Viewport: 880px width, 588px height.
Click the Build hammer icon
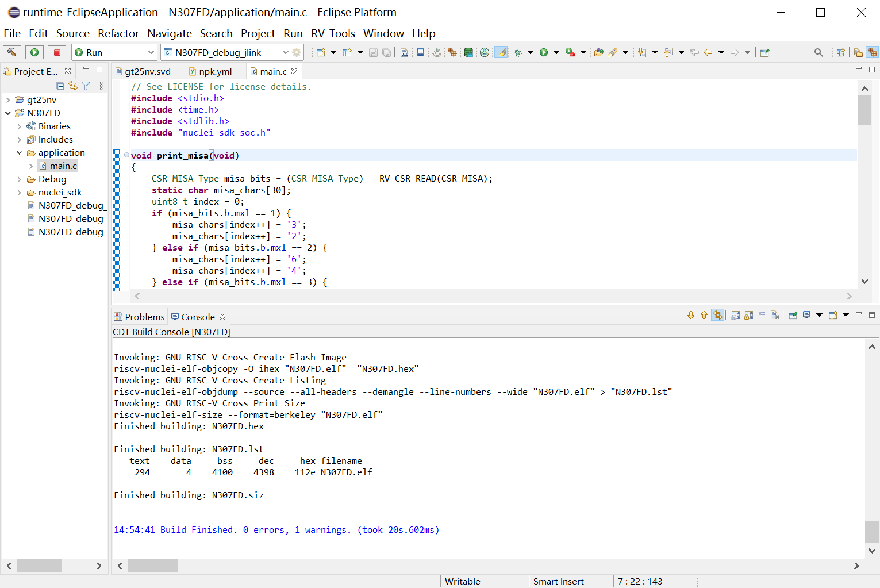pos(11,52)
